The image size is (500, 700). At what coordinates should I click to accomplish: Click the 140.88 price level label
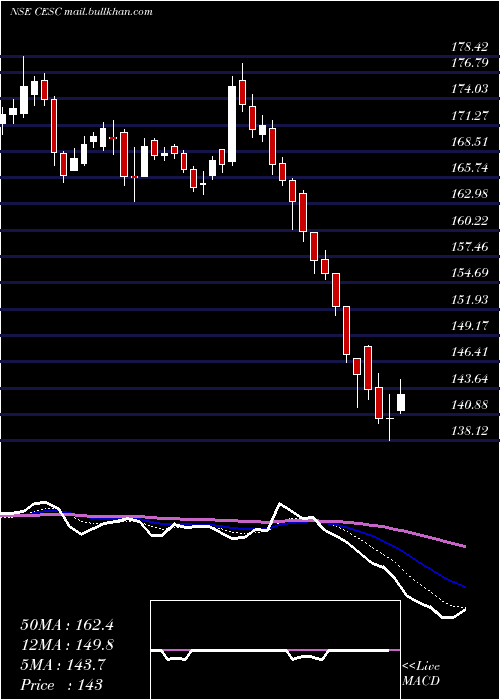(470, 405)
